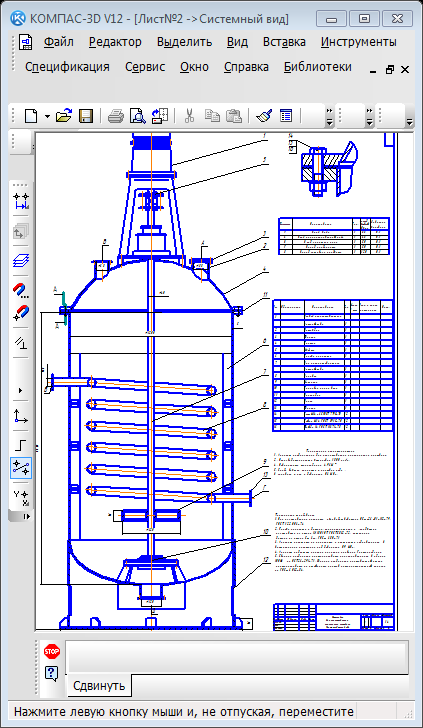Open command help with the question mark icon
Viewport: 423px width, 728px height.
pyautogui.click(x=52, y=673)
